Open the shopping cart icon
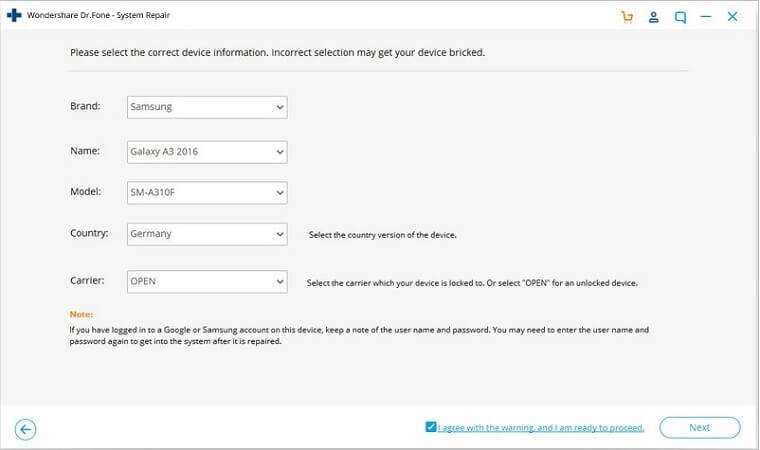Image resolution: width=760 pixels, height=450 pixels. click(x=627, y=17)
